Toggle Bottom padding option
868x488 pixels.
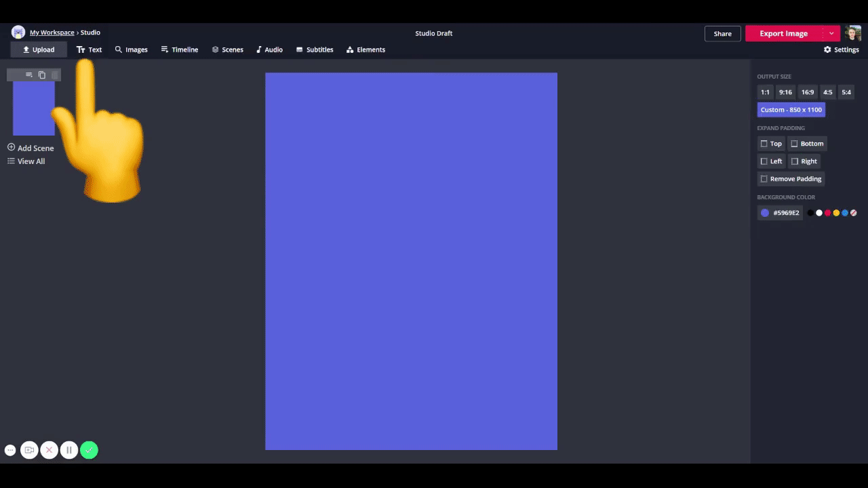pyautogui.click(x=807, y=144)
